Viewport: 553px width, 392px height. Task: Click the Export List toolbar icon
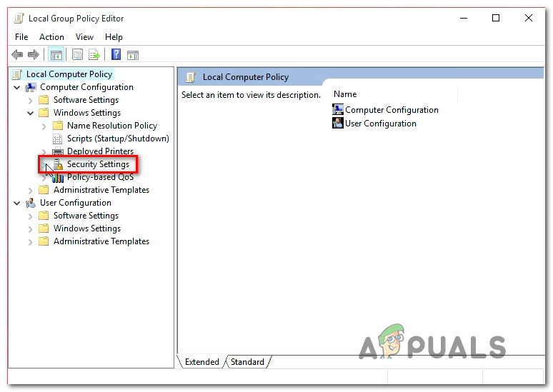[94, 55]
